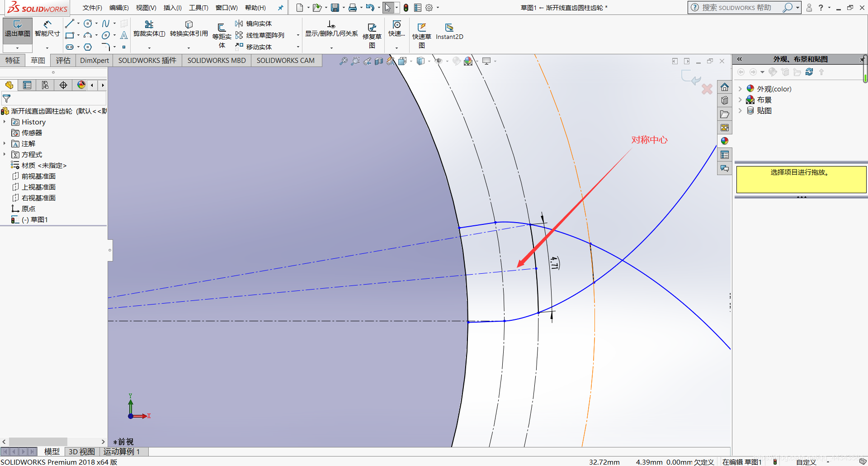Open the SOLIDWORKS Resources home tab
This screenshot has width=868, height=466.
[725, 87]
